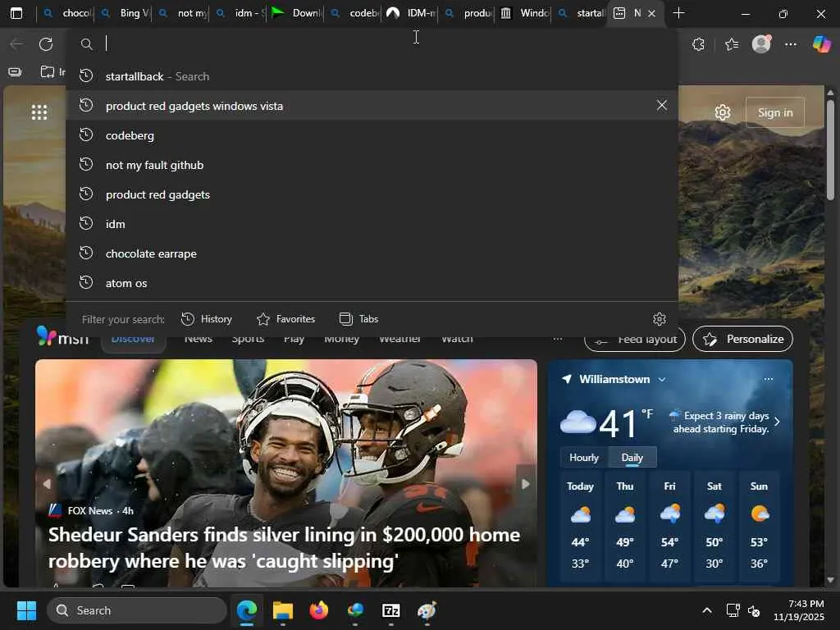The image size is (840, 630).
Task: Expand Williamstown location dropdown
Action: pos(662,379)
